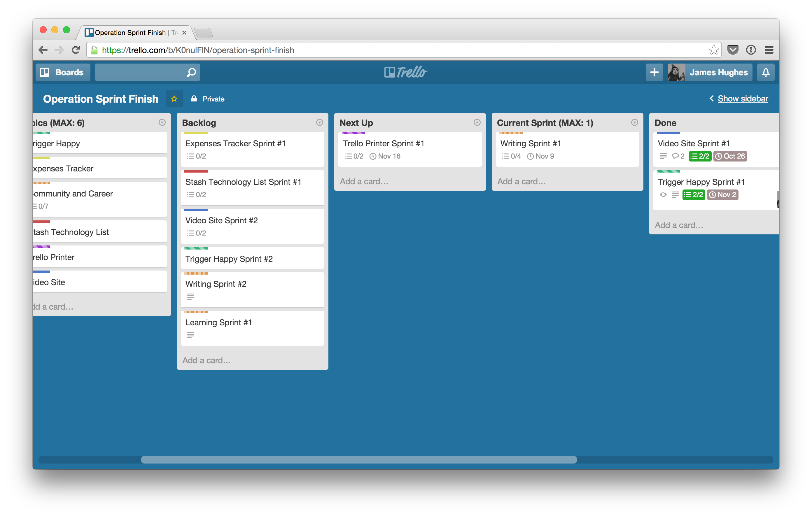Image resolution: width=812 pixels, height=516 pixels.
Task: Click the site security padlock icon
Action: tap(94, 50)
